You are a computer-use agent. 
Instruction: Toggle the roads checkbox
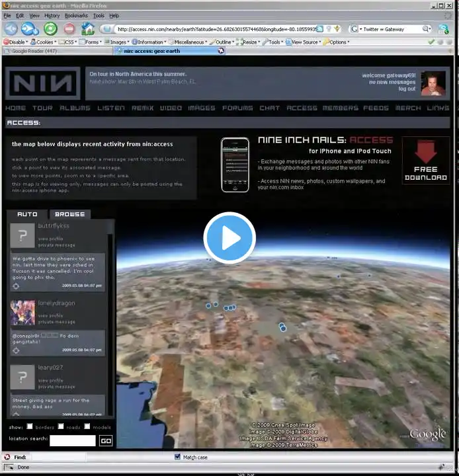point(61,426)
